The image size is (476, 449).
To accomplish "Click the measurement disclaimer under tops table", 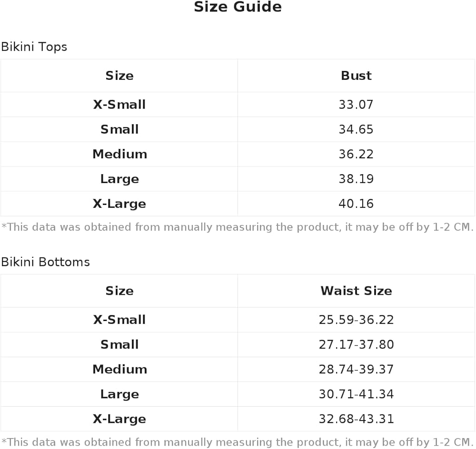I will pyautogui.click(x=238, y=227).
